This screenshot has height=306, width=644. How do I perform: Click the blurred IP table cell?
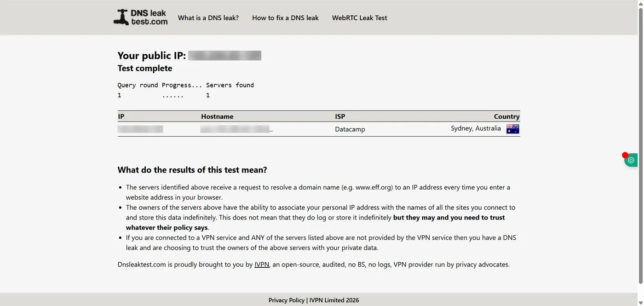140,129
